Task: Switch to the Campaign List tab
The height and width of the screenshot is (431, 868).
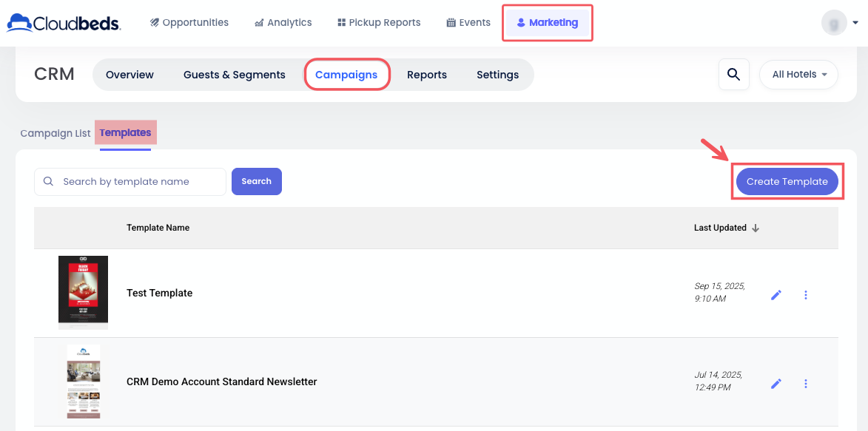Action: (x=55, y=133)
